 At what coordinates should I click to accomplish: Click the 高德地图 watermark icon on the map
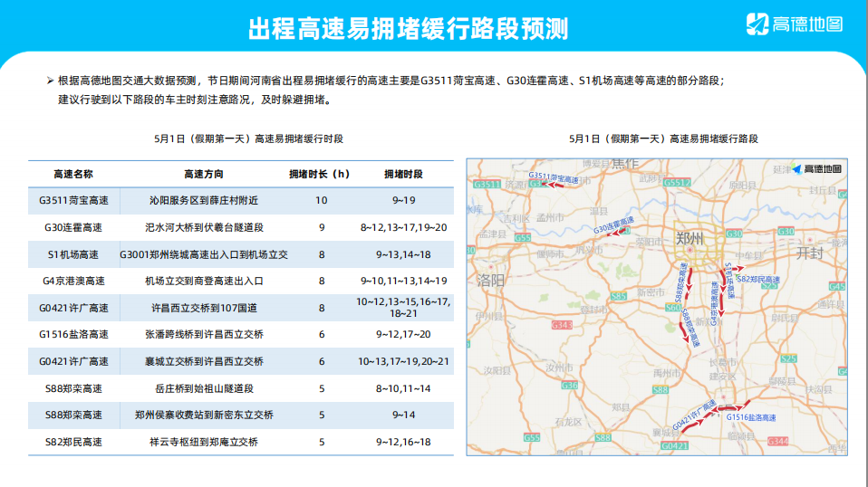[x=797, y=169]
